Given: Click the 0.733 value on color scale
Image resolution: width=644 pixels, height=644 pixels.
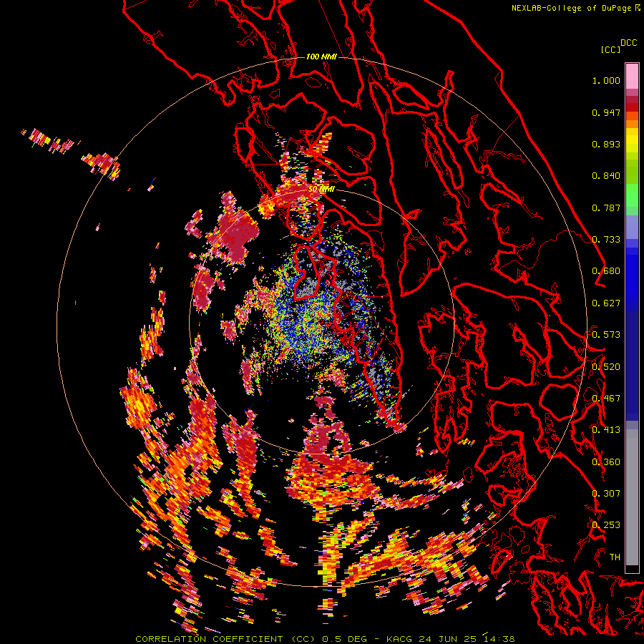Looking at the screenshot, I should pos(606,240).
